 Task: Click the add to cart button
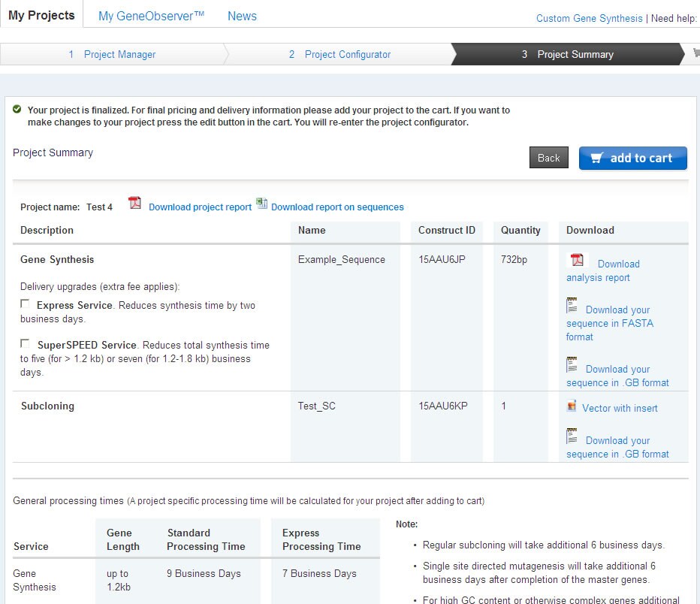[x=632, y=158]
